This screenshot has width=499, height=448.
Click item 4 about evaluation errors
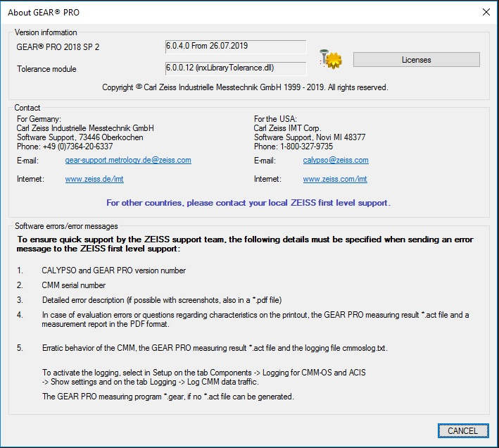255,319
